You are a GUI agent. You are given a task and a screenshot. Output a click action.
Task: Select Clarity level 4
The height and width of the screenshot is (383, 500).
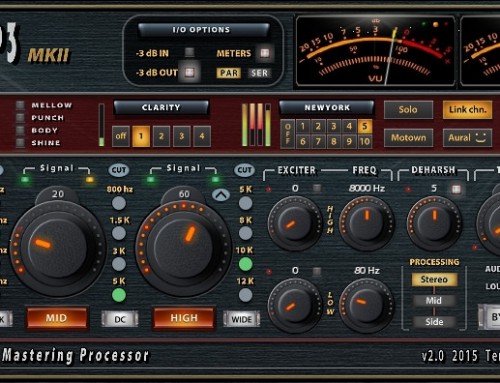point(202,136)
